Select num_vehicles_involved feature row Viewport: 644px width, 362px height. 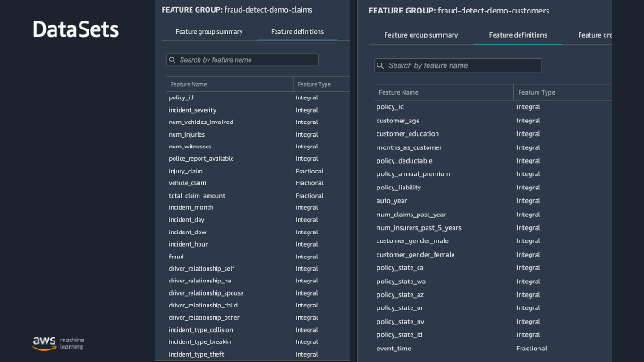pyautogui.click(x=258, y=122)
